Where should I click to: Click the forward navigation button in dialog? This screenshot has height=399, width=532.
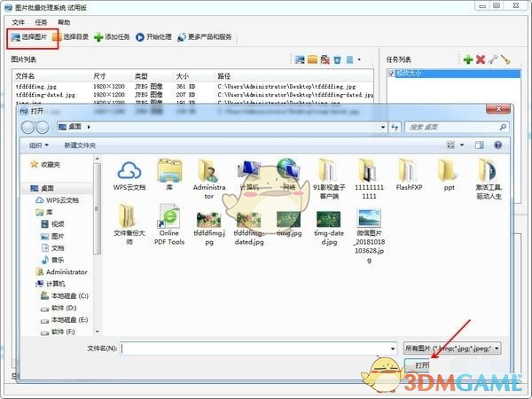(x=43, y=127)
